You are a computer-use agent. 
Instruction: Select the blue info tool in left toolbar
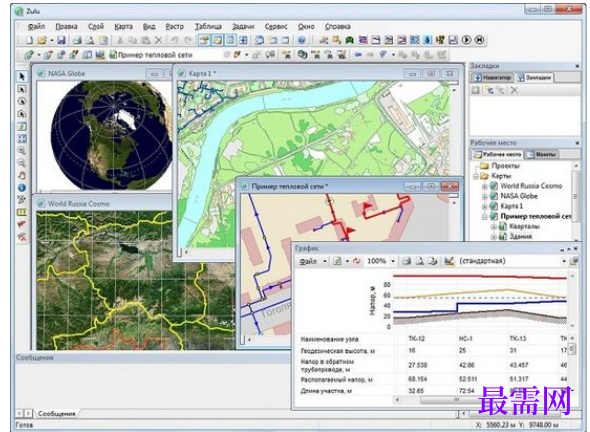22,187
